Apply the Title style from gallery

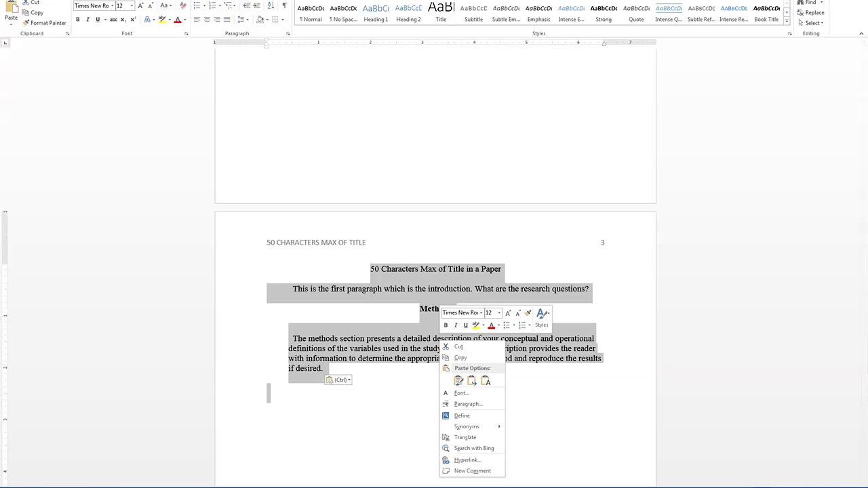441,12
